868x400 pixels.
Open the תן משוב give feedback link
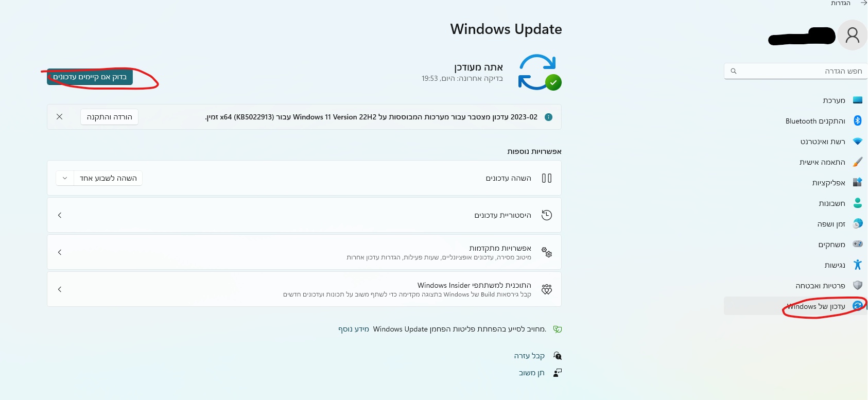click(x=532, y=373)
